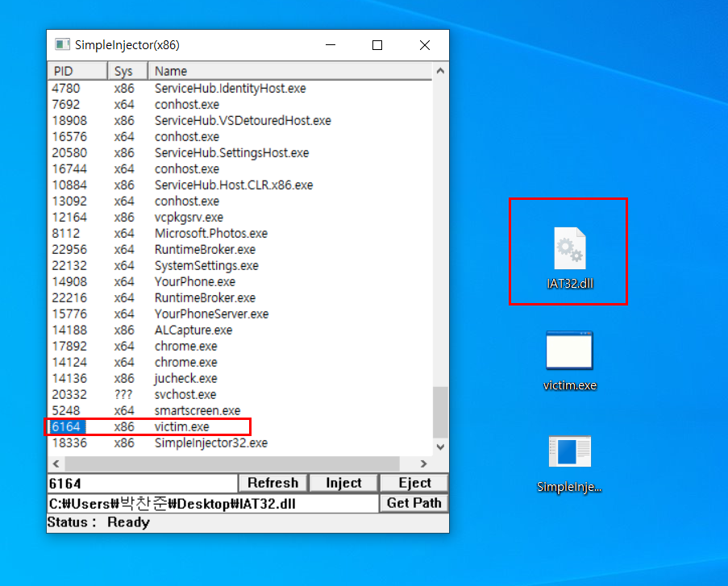Image resolution: width=728 pixels, height=586 pixels.
Task: Select the conhost.exe row with PID 16576
Action: [x=239, y=136]
